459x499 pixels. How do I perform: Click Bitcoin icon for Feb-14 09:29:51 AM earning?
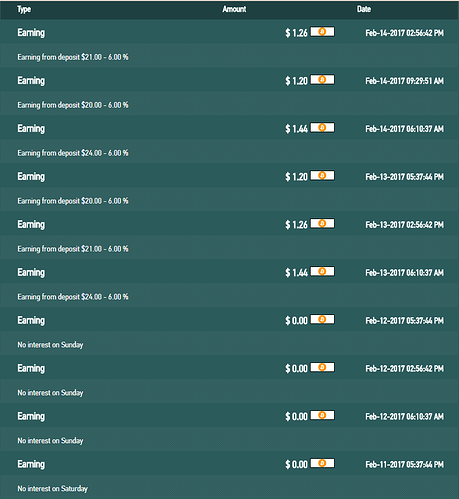(322, 80)
